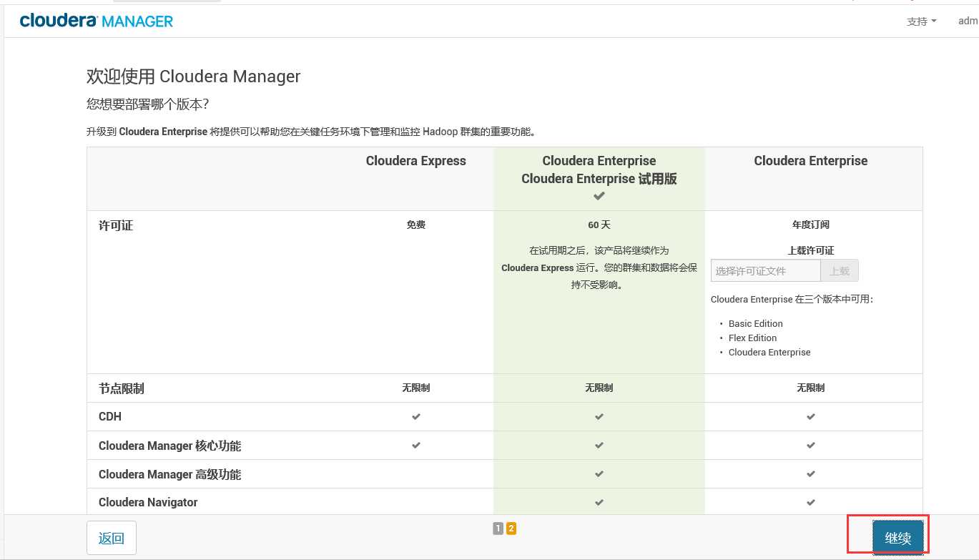Click the Cloudera Navigator checkmark in trial column
Image resolution: width=979 pixels, height=560 pixels.
(x=599, y=502)
